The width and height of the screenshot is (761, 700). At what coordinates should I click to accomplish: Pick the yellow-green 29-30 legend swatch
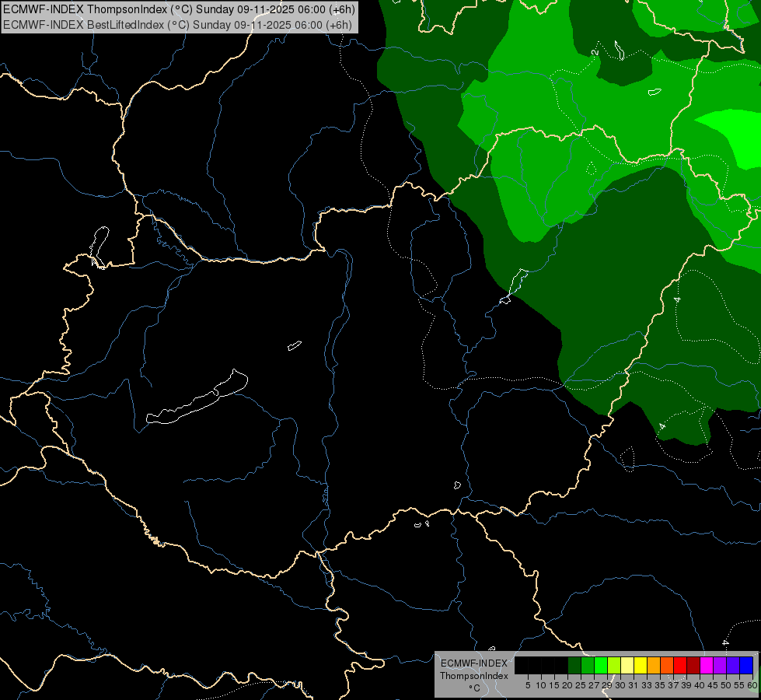[x=613, y=665]
